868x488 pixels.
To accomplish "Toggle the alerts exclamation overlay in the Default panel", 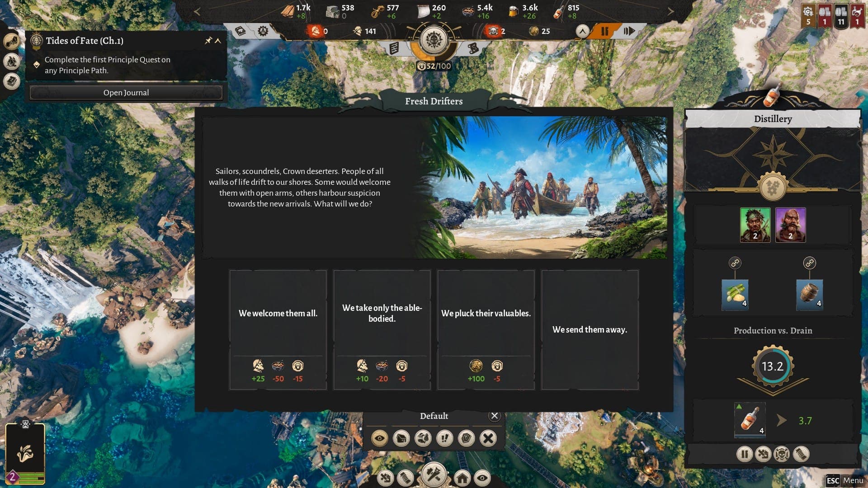I will point(445,438).
